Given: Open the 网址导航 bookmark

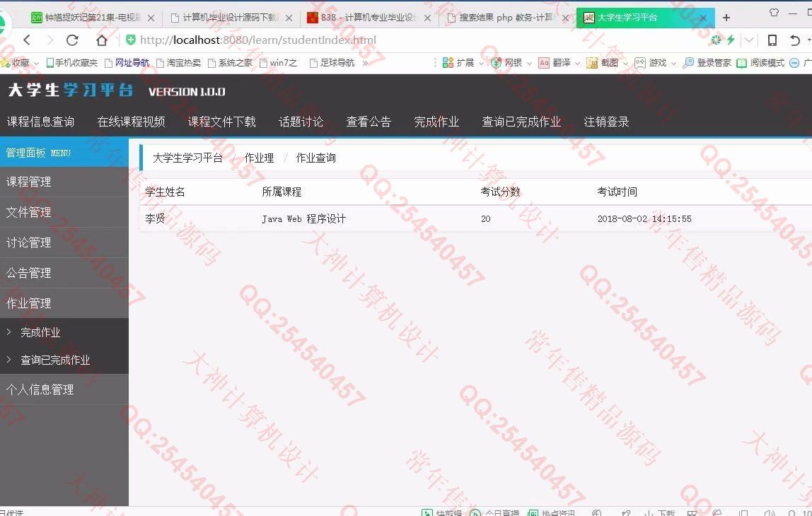Looking at the screenshot, I should click(x=127, y=63).
